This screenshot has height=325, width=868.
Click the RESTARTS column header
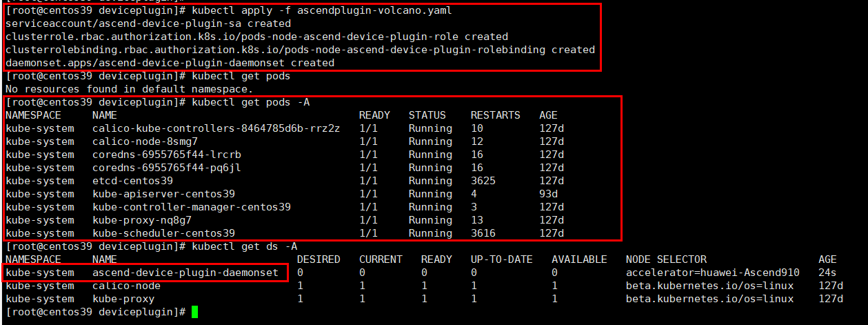[x=496, y=115]
